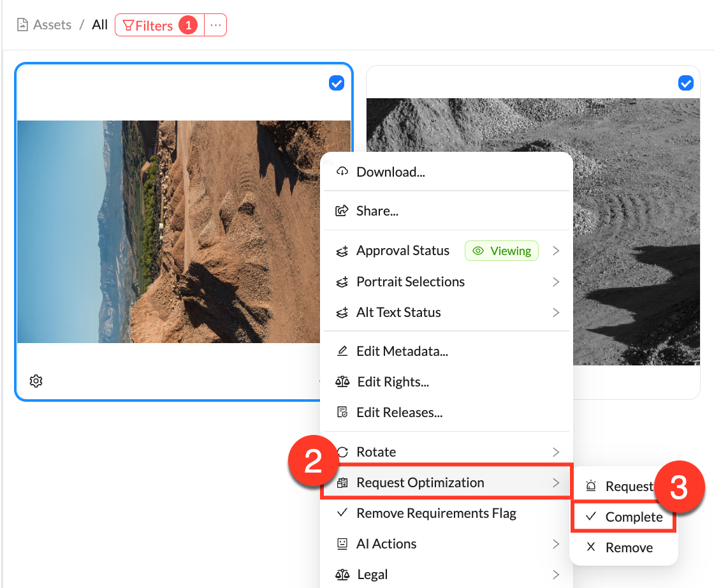
Task: Expand the Alt Text Status submenu chevron
Action: (556, 312)
